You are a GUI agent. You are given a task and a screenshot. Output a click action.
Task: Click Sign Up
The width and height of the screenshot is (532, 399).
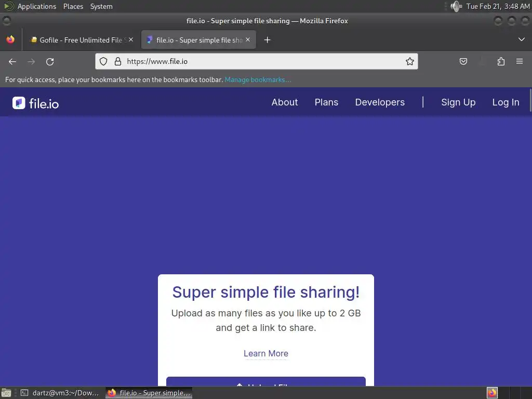[x=458, y=102]
